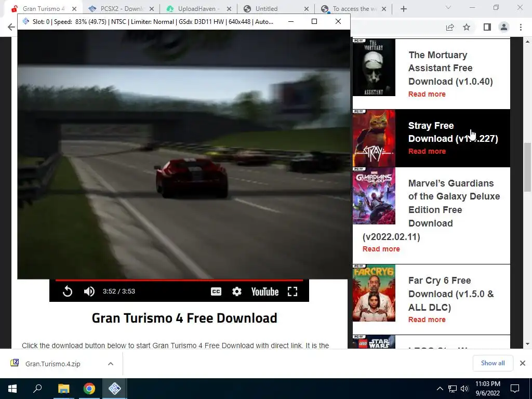Open The Mortuary Assistant cover thumbnail
The image size is (532, 399).
pos(374,67)
